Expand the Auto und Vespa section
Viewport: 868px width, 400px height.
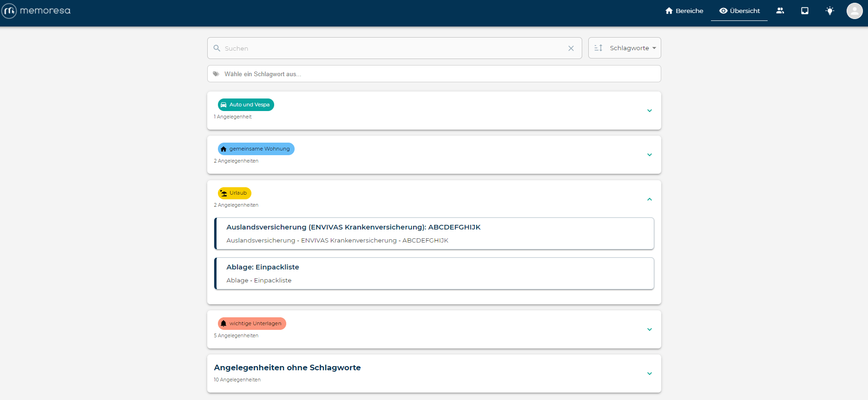pos(649,111)
